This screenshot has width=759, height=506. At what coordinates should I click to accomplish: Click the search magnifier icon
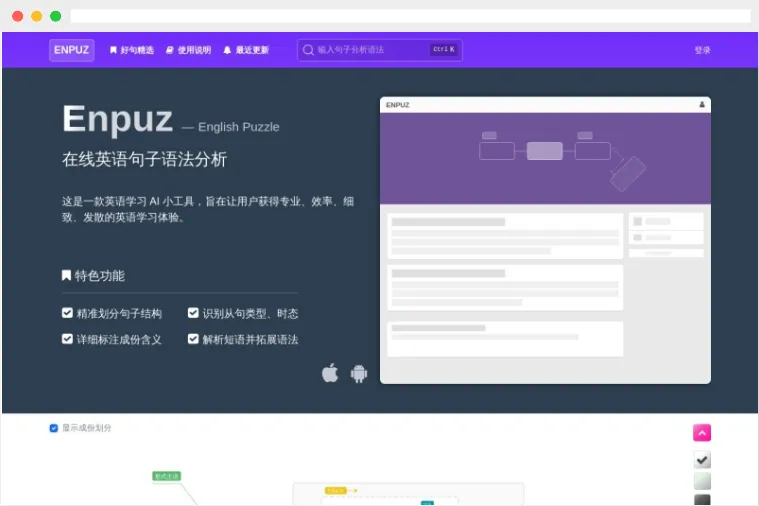308,50
